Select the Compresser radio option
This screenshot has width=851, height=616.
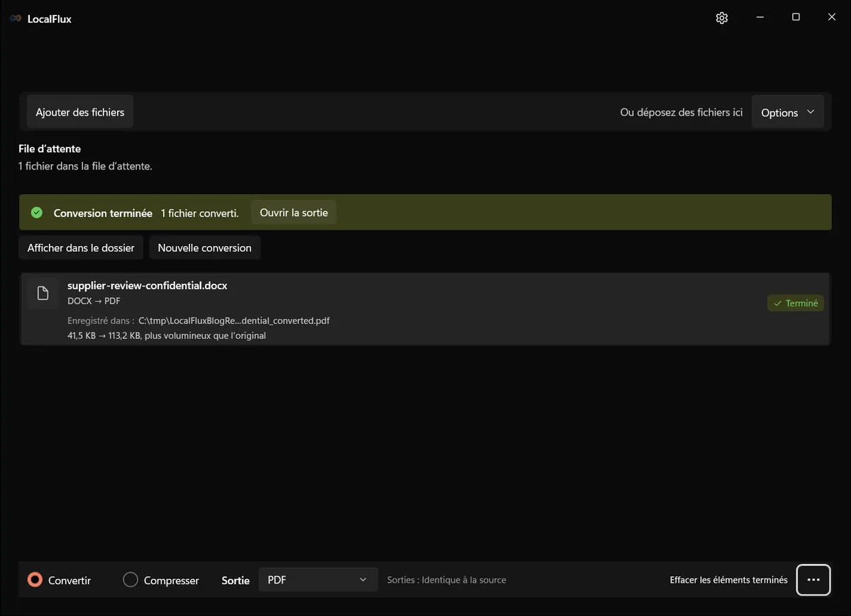[161, 580]
